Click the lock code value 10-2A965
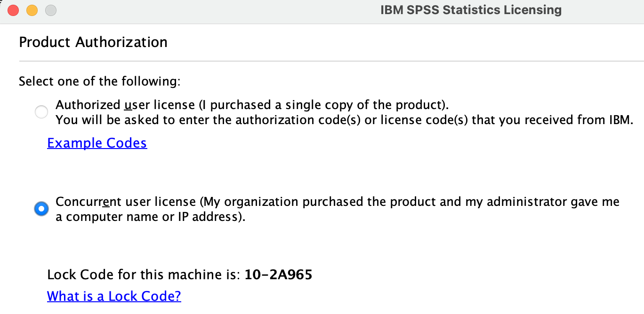 coord(278,275)
